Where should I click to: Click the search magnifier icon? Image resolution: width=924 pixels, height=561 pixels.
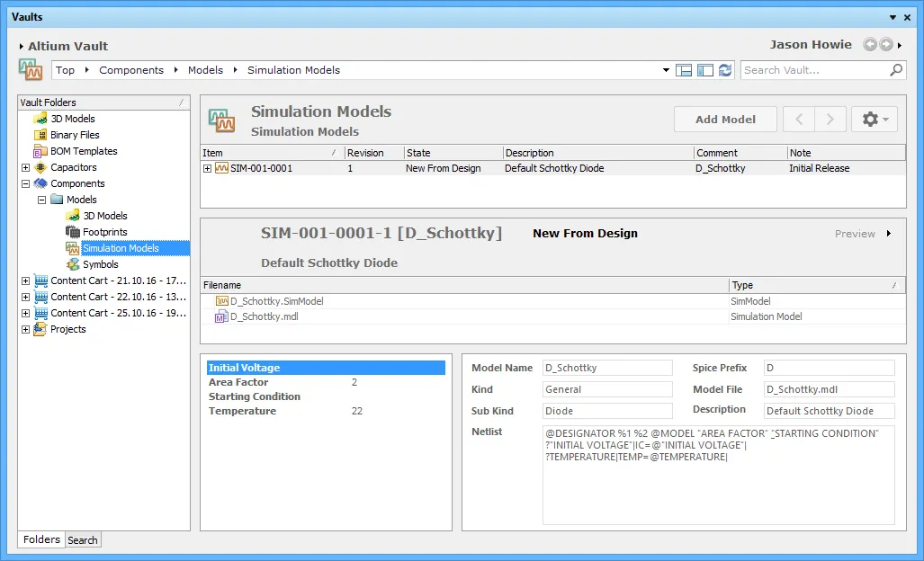[x=896, y=70]
